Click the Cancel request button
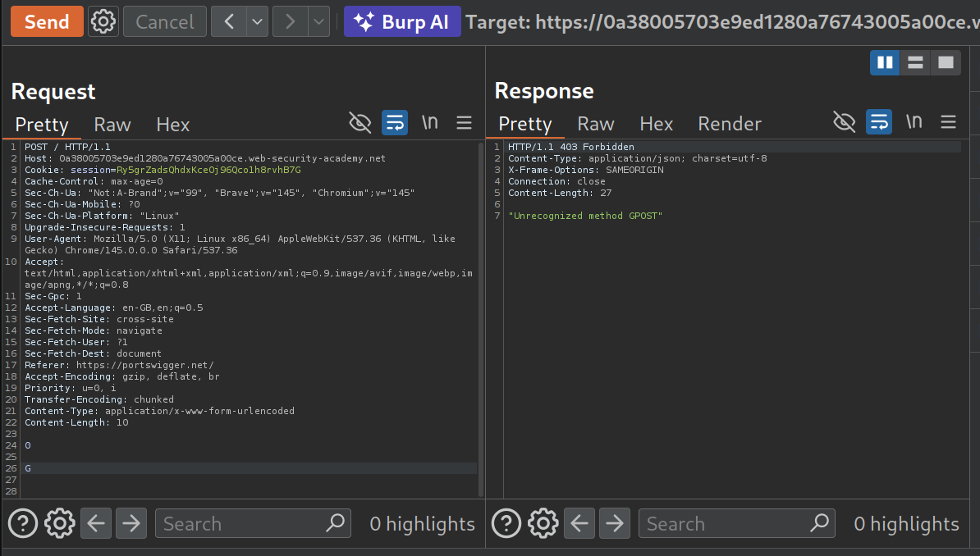This screenshot has height=556, width=980. [164, 21]
